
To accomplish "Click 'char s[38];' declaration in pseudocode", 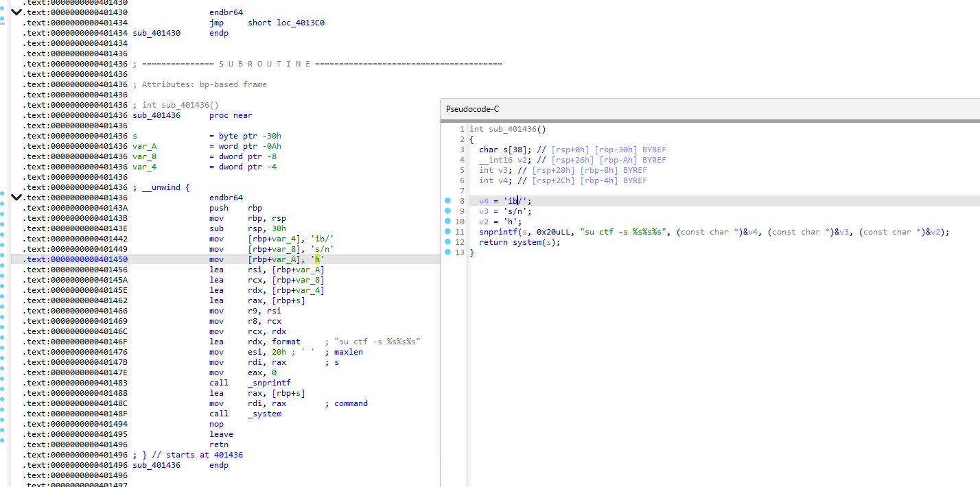I will (505, 150).
